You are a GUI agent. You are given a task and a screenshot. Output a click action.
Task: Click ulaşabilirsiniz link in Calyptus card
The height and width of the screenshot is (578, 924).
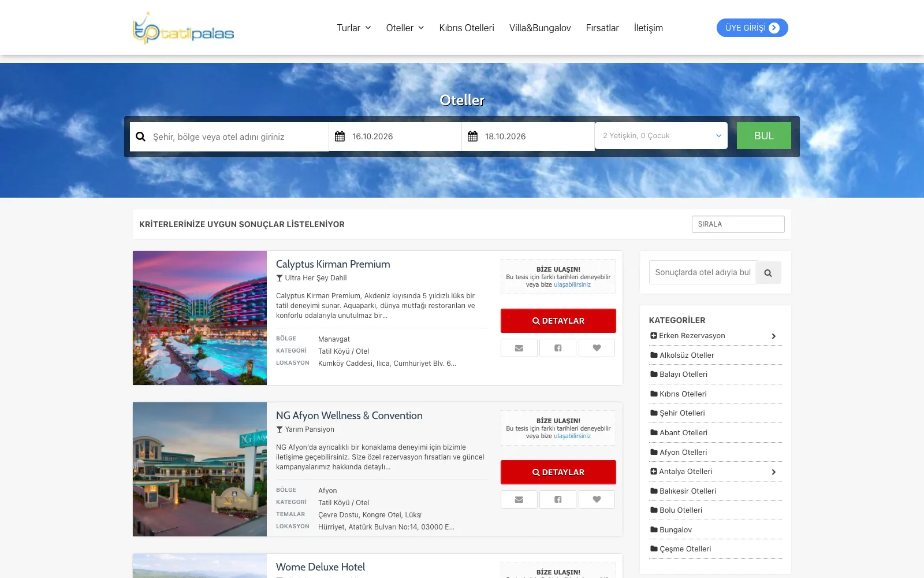pyautogui.click(x=572, y=284)
